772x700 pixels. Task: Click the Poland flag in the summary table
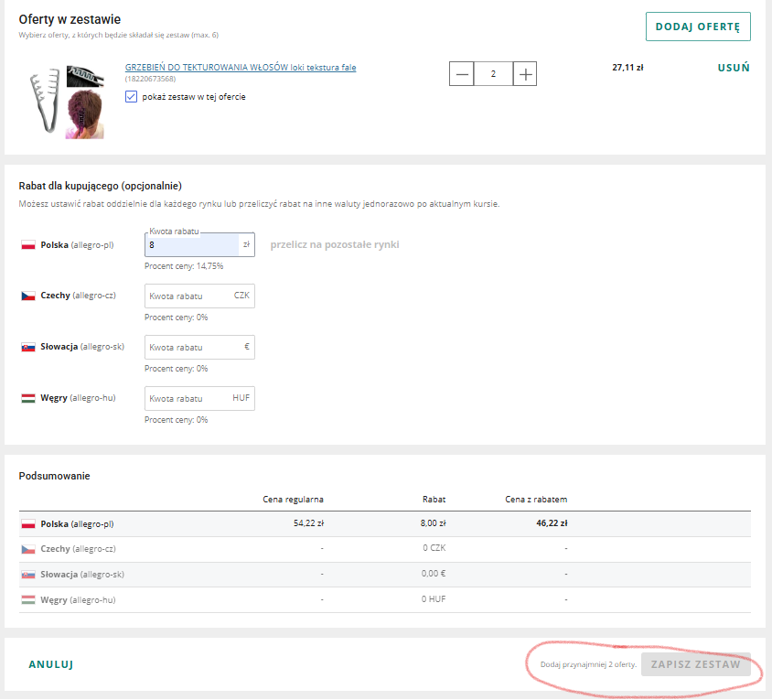click(27, 524)
